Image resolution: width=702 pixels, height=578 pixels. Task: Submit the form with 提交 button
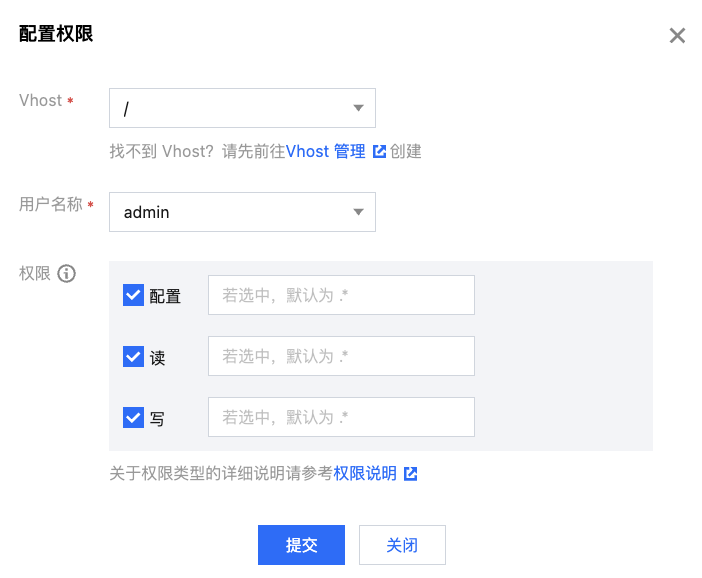point(301,545)
